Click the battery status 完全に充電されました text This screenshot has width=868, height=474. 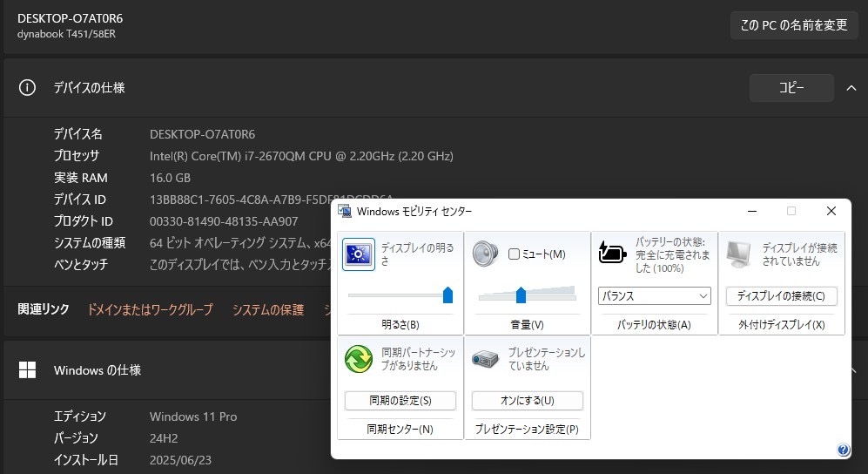(x=673, y=254)
